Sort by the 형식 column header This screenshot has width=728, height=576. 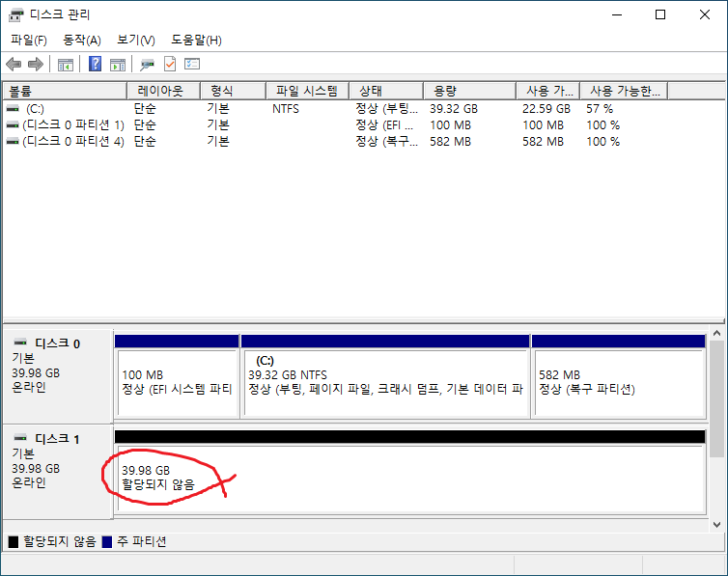(x=233, y=91)
